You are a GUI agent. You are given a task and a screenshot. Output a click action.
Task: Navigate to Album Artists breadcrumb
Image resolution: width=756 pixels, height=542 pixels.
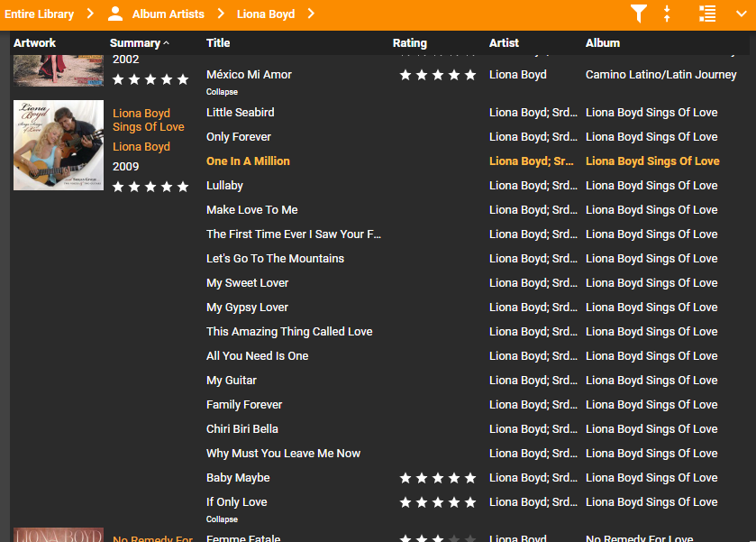click(x=168, y=14)
